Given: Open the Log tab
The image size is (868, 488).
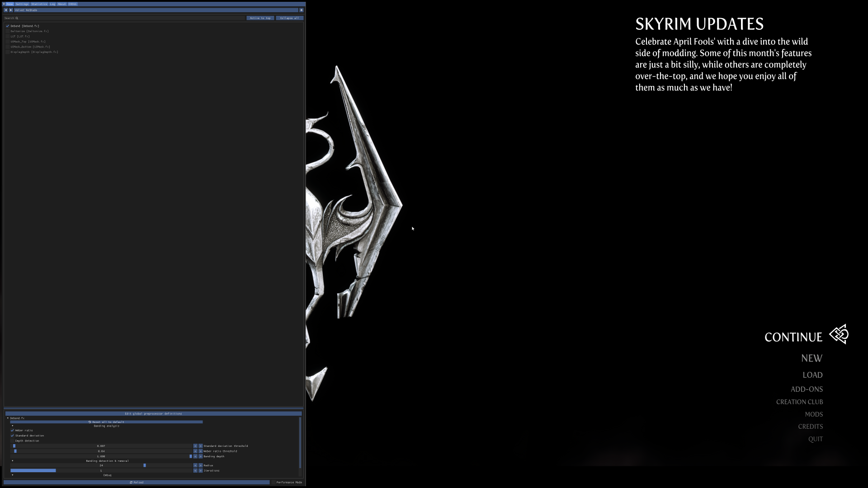Looking at the screenshot, I should pos(52,4).
